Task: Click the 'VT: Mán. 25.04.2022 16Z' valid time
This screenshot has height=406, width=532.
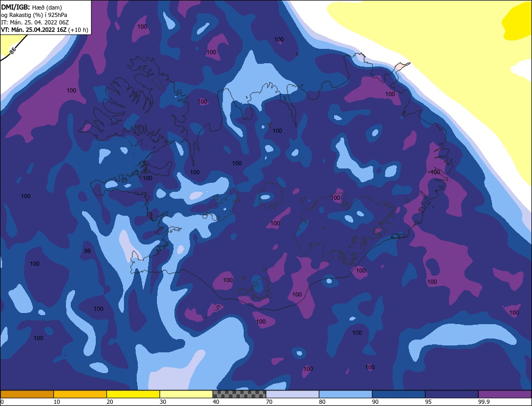Action: pyautogui.click(x=34, y=30)
